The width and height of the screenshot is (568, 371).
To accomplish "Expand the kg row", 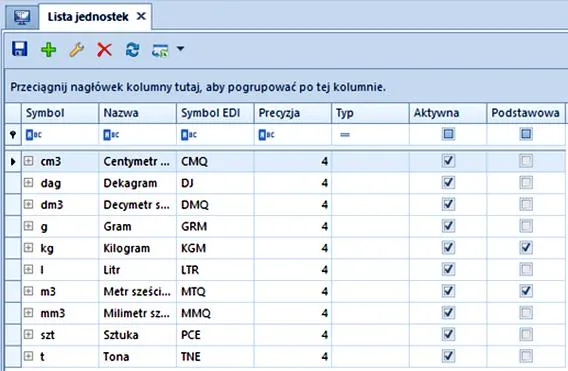I will 29,247.
